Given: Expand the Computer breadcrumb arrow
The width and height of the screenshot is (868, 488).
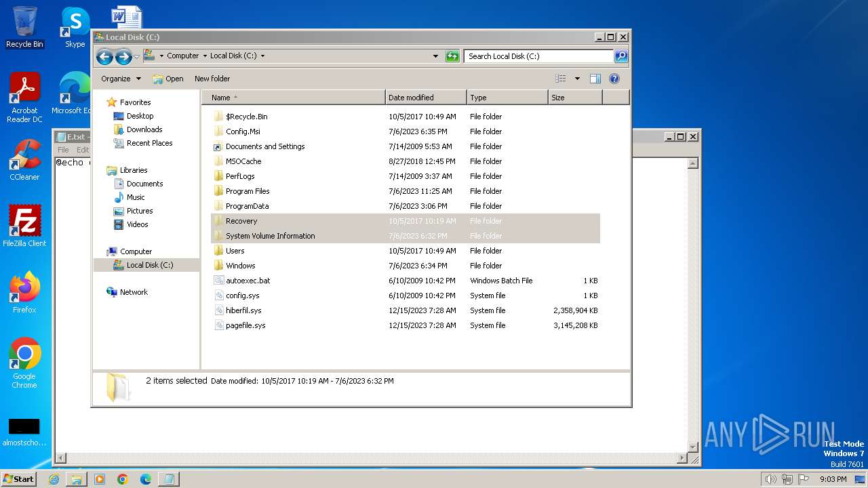Looking at the screenshot, I should [x=205, y=56].
